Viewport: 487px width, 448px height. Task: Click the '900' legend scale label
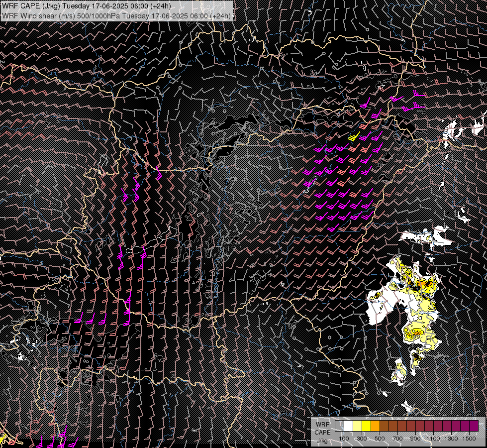(415, 439)
